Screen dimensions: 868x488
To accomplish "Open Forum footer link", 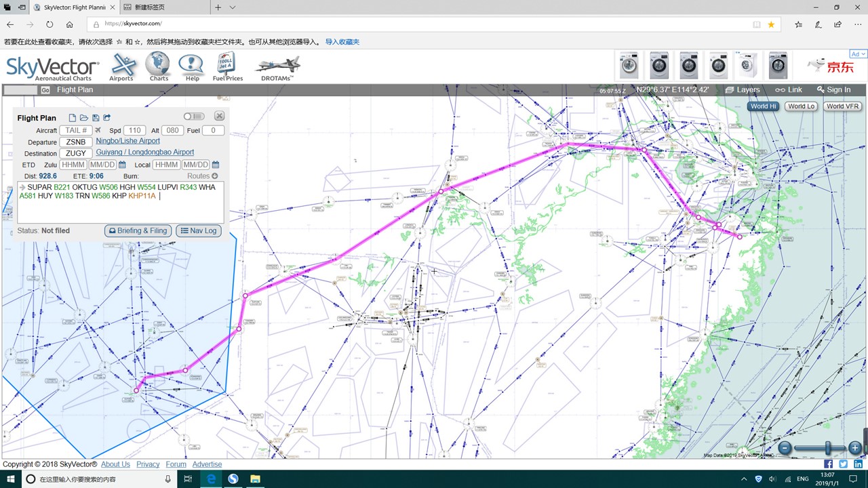I will point(176,464).
